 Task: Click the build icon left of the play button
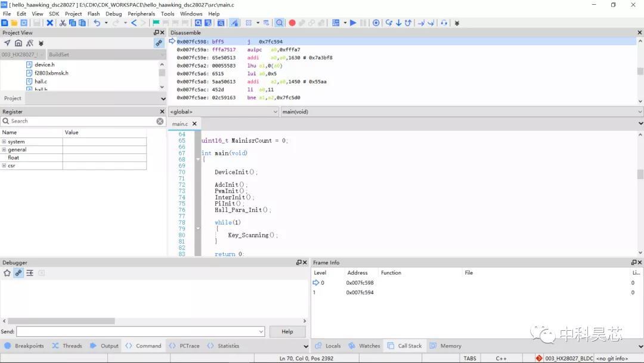(x=336, y=23)
